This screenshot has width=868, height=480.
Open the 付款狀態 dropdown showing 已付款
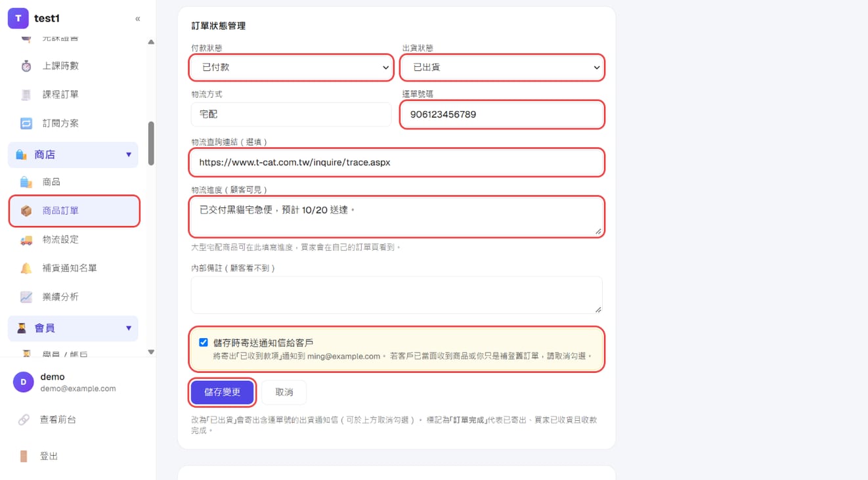[x=291, y=67]
